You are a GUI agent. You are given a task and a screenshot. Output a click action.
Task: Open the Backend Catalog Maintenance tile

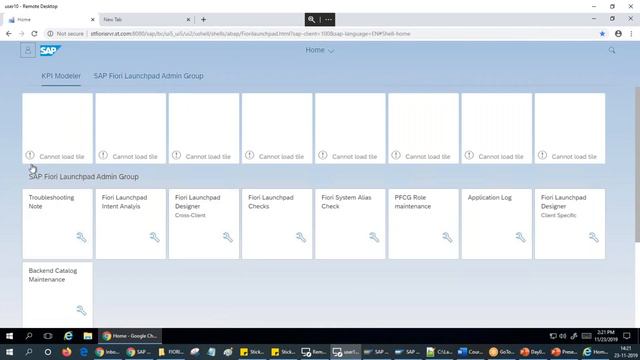[x=58, y=294]
